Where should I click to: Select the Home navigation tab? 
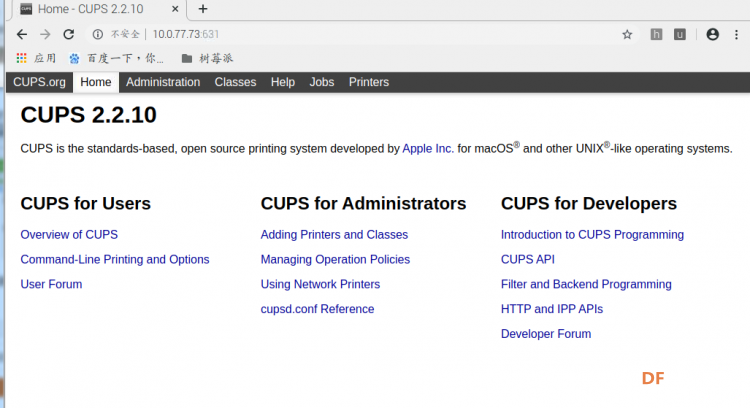96,82
